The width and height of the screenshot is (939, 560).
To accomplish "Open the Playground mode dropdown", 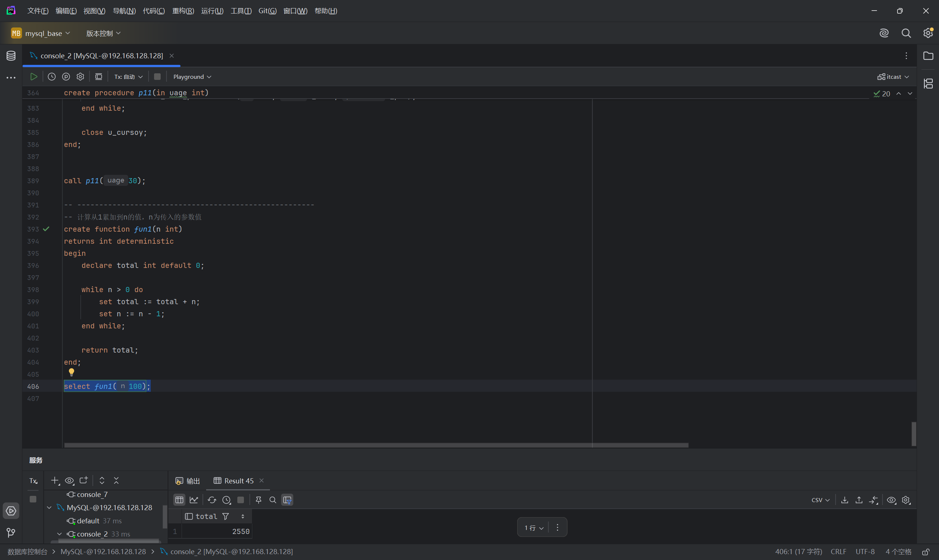I will (x=192, y=77).
